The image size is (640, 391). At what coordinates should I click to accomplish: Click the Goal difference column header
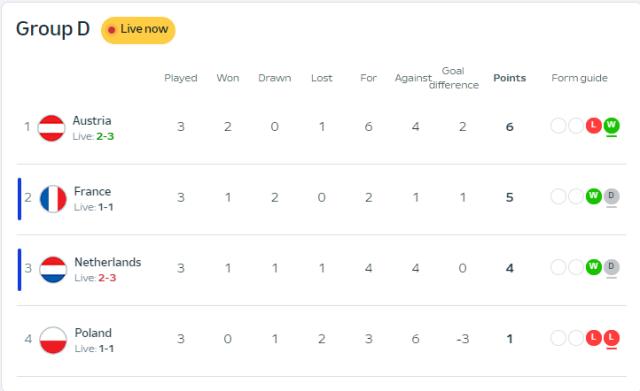[453, 78]
